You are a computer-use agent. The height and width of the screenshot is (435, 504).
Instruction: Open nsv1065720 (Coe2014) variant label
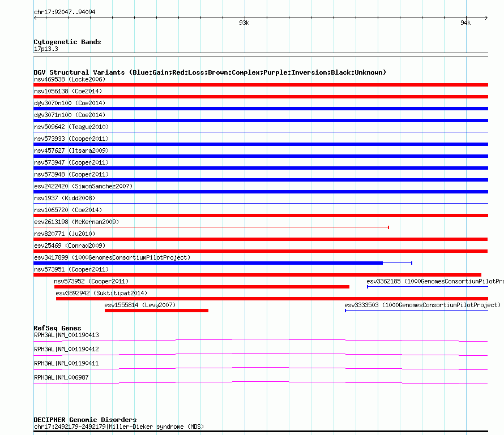[x=68, y=210]
